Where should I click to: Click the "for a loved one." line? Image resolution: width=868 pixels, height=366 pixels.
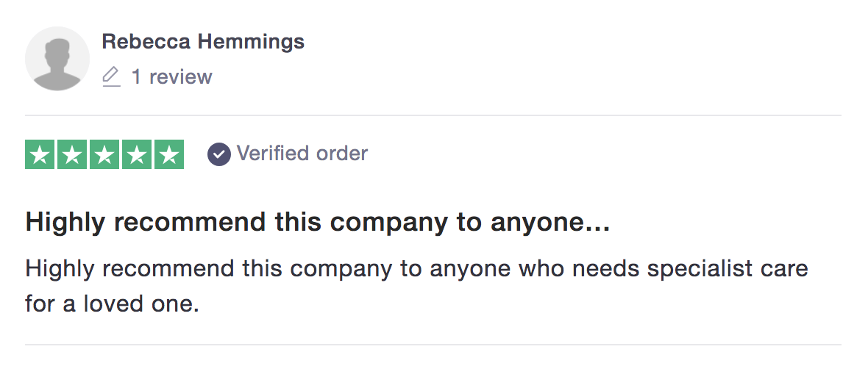[x=113, y=304]
